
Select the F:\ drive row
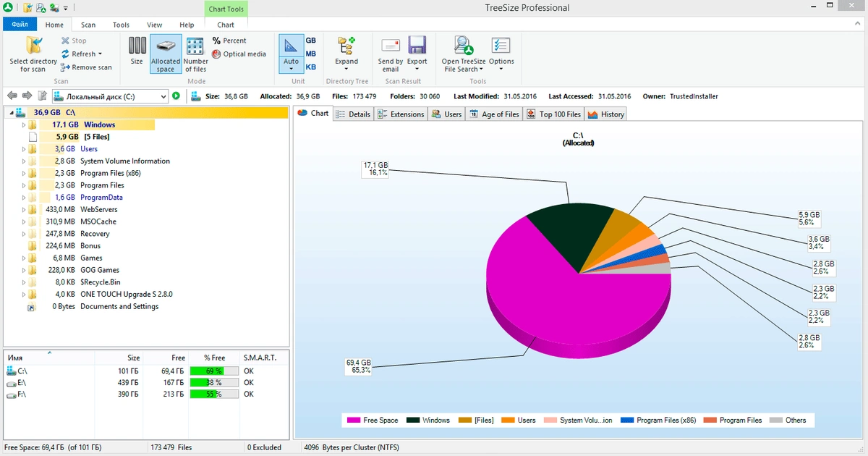click(146, 394)
